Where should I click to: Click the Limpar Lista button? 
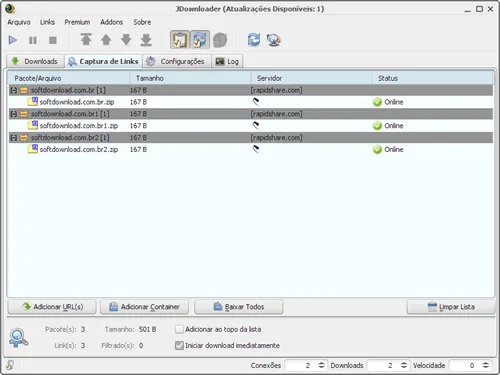(451, 307)
